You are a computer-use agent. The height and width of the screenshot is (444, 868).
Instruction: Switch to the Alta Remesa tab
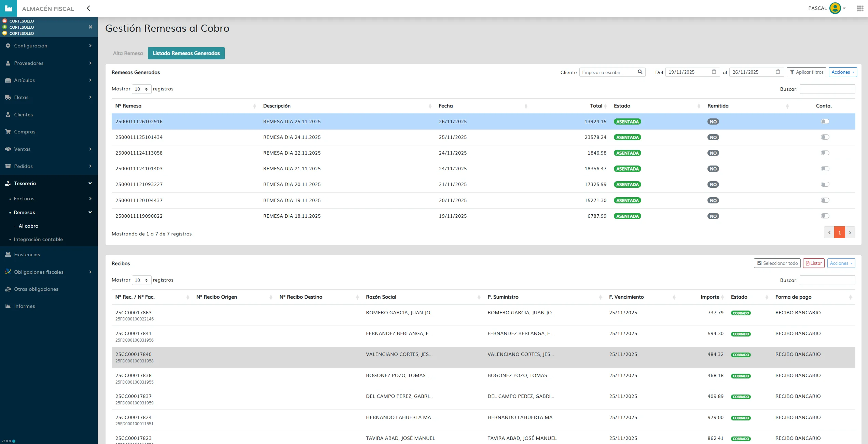pyautogui.click(x=128, y=53)
